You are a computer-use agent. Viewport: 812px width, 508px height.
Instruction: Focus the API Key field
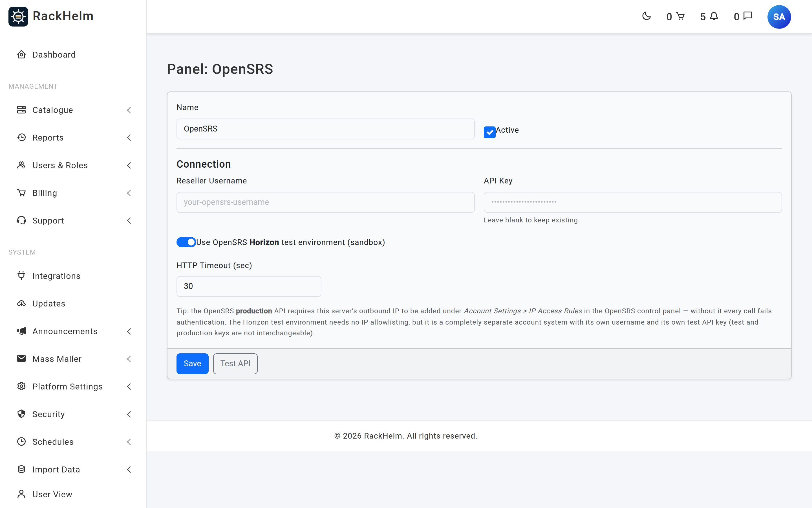[x=632, y=202]
